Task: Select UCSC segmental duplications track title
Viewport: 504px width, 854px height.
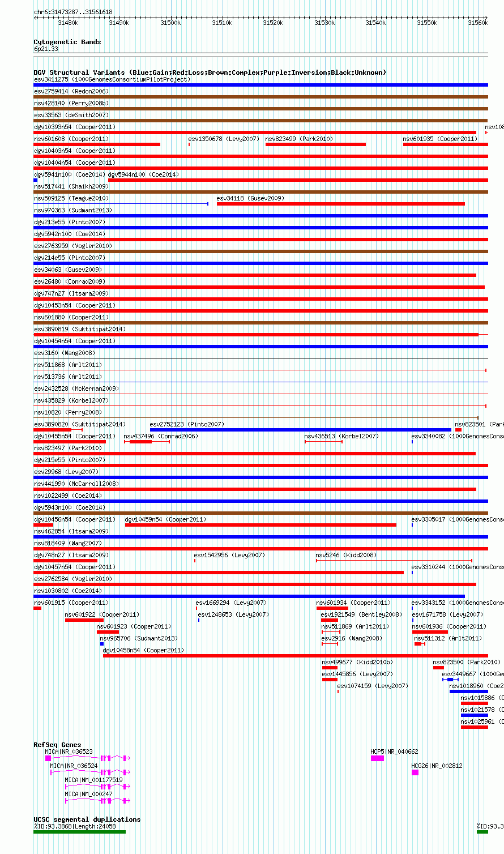Action: coord(87,819)
